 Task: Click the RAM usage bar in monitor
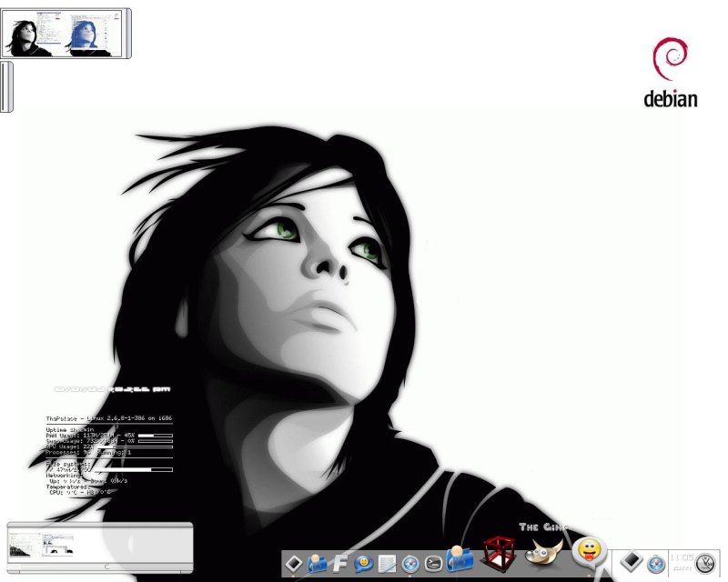point(155,436)
